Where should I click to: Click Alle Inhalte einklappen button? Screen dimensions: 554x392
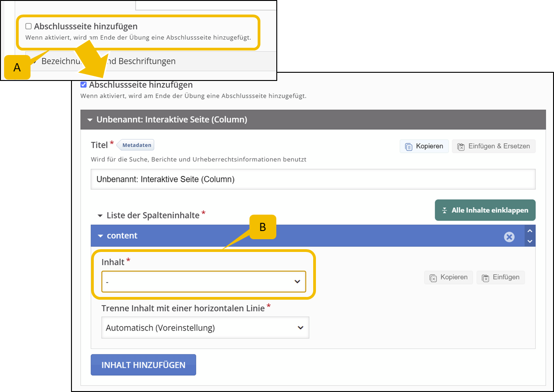(x=485, y=210)
